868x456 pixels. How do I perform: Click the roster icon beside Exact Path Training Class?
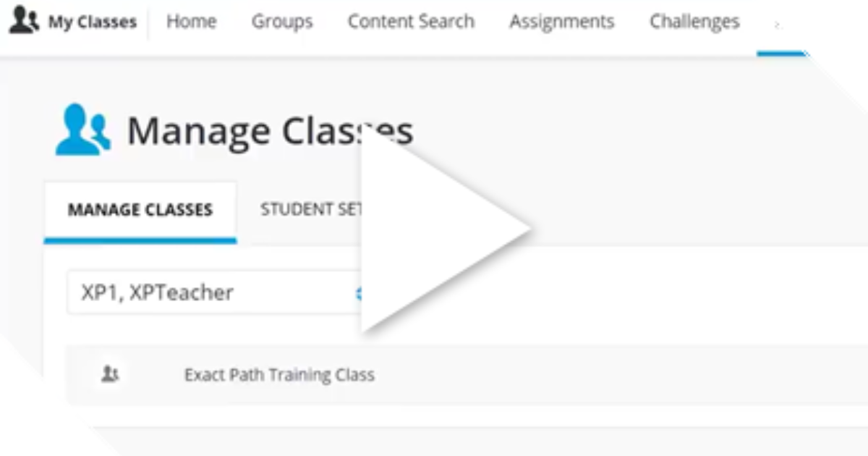110,374
